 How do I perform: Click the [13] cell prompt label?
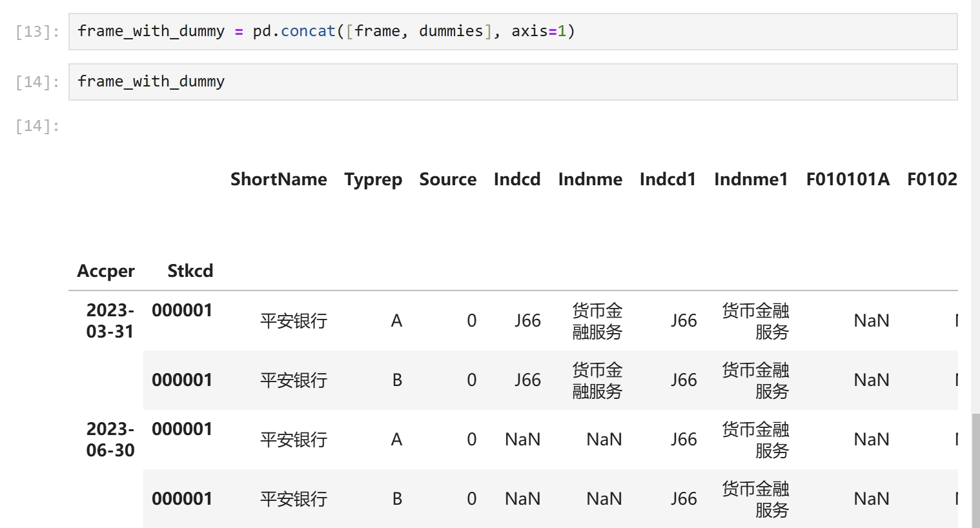[x=37, y=32]
